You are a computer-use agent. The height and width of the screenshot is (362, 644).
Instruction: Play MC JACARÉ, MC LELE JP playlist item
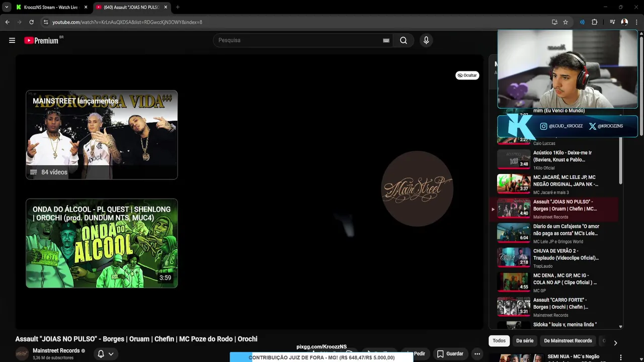tap(557, 184)
